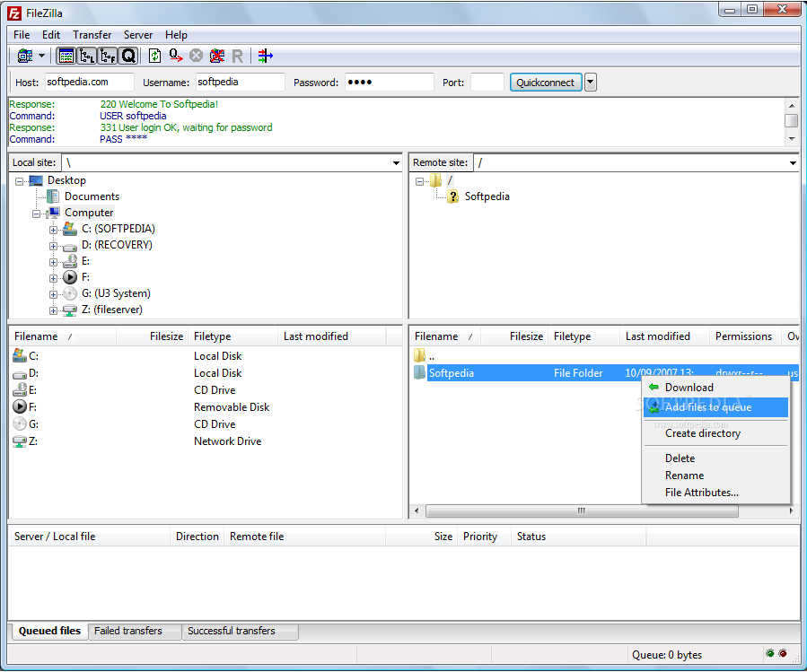Click the directory comparison toolbar icon
This screenshot has width=807, height=672.
pyautogui.click(x=265, y=56)
